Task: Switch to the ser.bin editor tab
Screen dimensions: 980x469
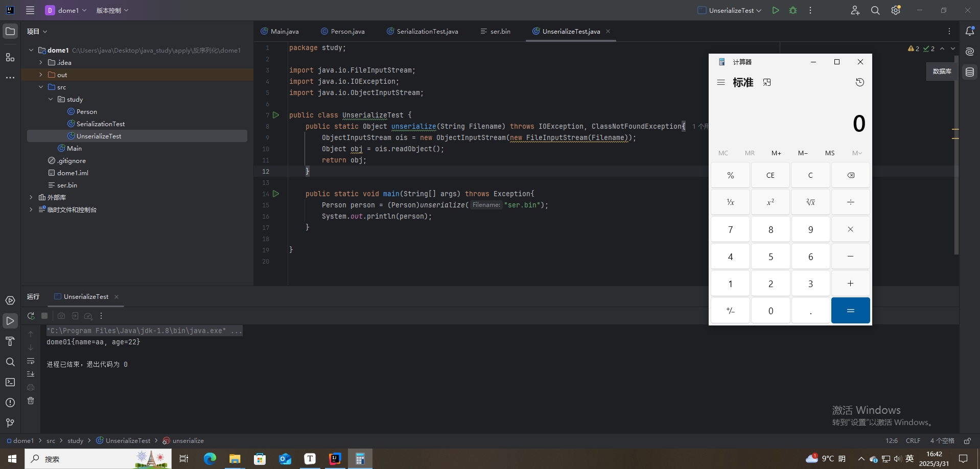Action: (495, 31)
